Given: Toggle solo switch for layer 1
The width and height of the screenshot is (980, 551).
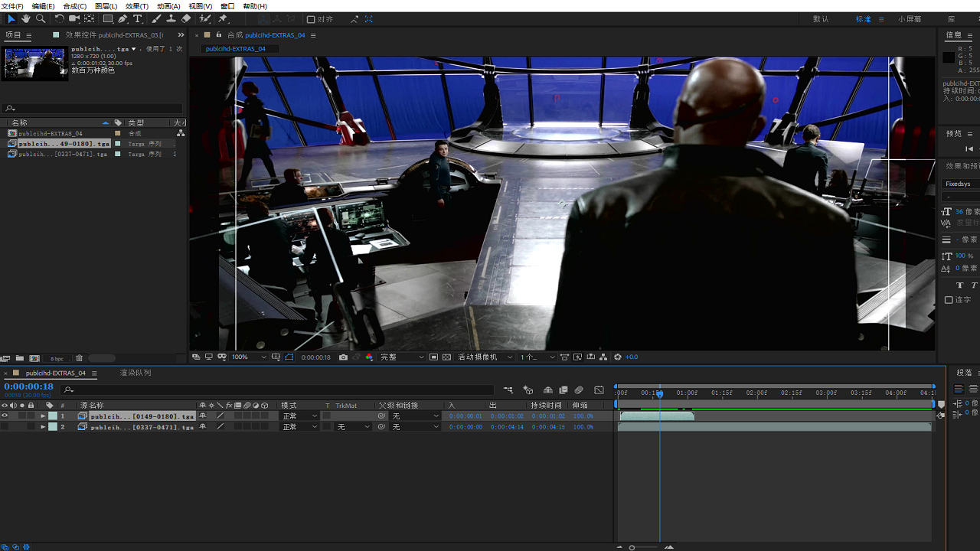Looking at the screenshot, I should pyautogui.click(x=22, y=416).
